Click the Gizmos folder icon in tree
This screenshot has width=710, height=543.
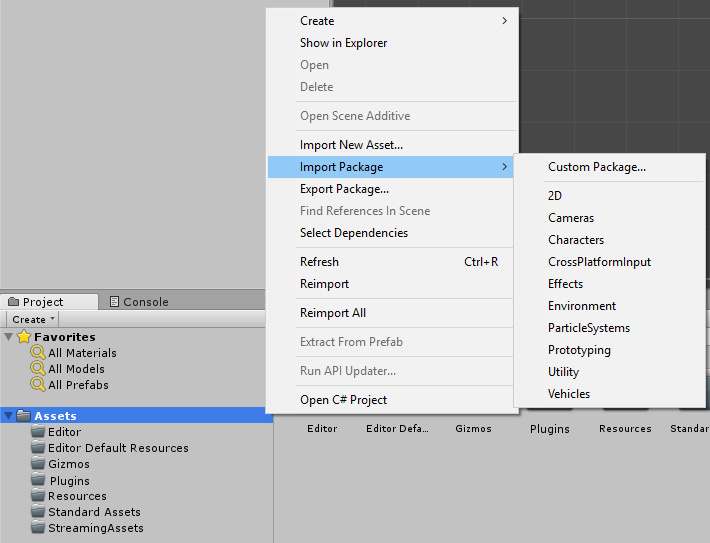[38, 464]
